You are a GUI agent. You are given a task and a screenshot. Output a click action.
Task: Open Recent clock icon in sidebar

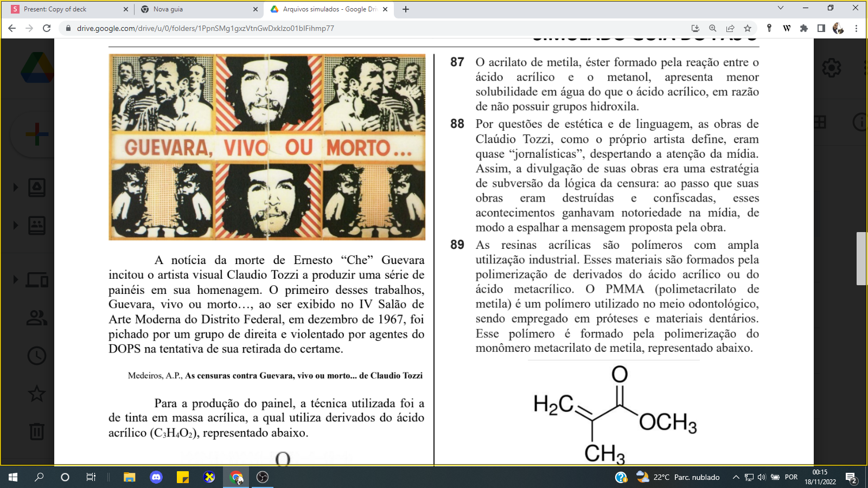[37, 356]
